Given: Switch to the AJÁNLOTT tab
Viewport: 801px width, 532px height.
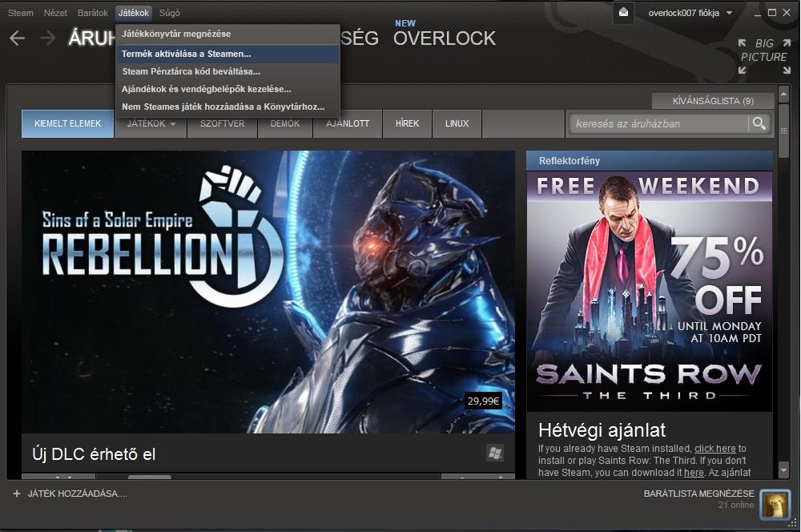Looking at the screenshot, I should [x=348, y=123].
